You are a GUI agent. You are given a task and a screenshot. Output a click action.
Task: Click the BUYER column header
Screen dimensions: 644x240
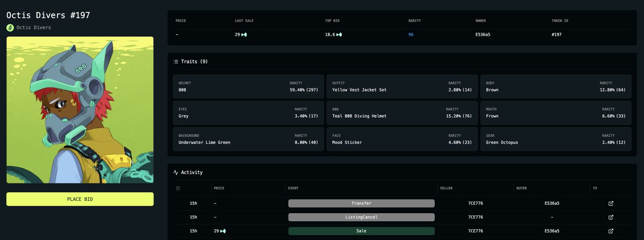pos(522,189)
